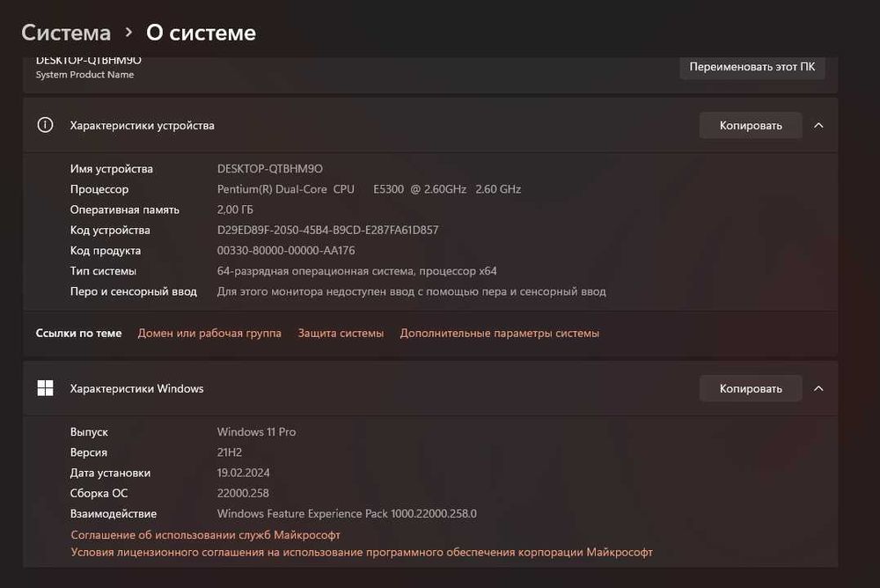This screenshot has height=588, width=880.
Task: Open the Защита системы link
Action: pos(341,334)
